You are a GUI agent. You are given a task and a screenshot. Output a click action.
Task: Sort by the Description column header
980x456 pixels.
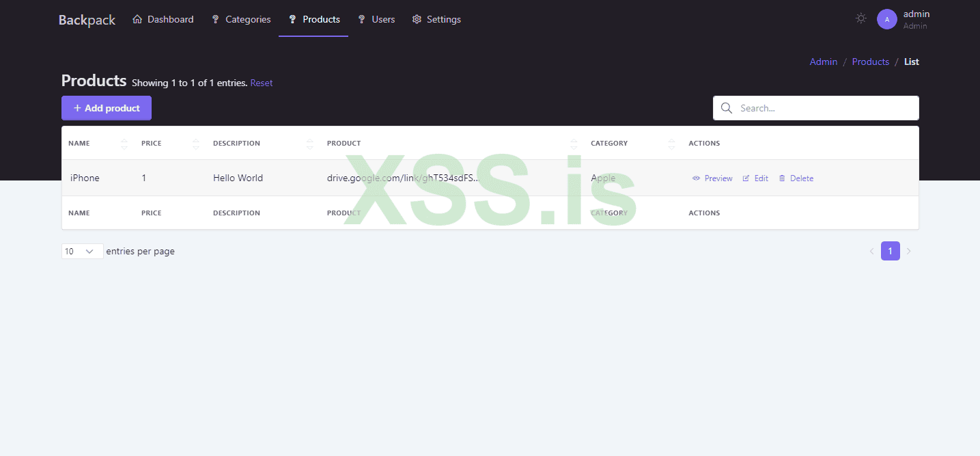coord(236,144)
